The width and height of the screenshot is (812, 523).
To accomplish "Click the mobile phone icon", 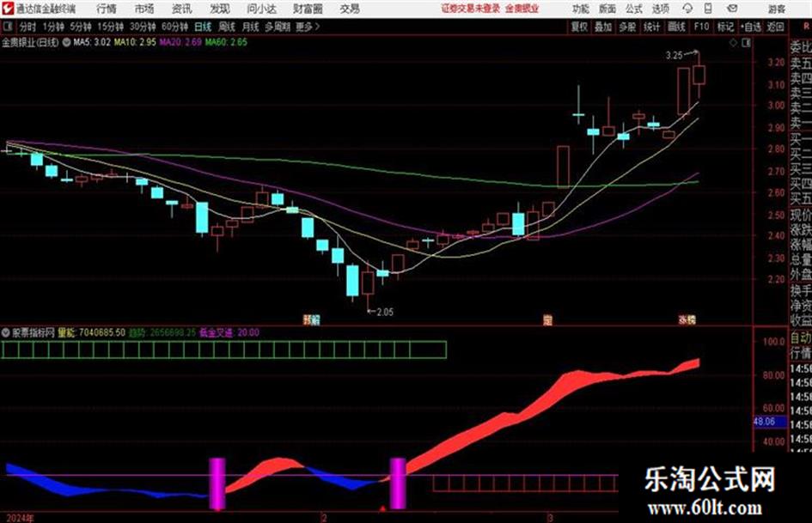I will [x=708, y=9].
